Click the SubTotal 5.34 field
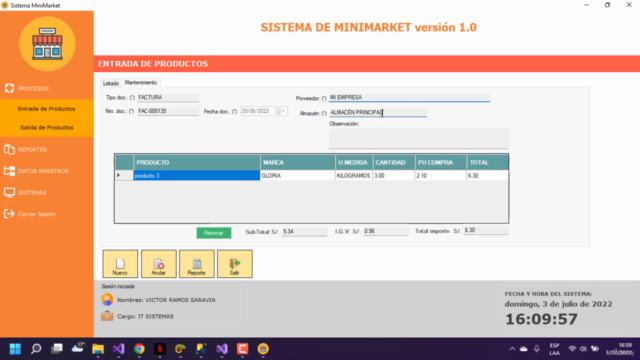640x360 pixels. point(304,232)
